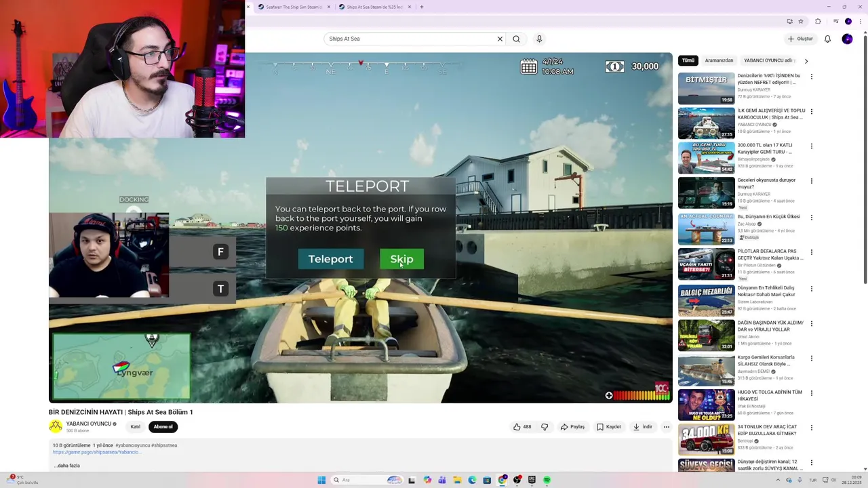Open YABANCI OYUNCU channel avatar
This screenshot has width=868, height=488.
point(56,426)
